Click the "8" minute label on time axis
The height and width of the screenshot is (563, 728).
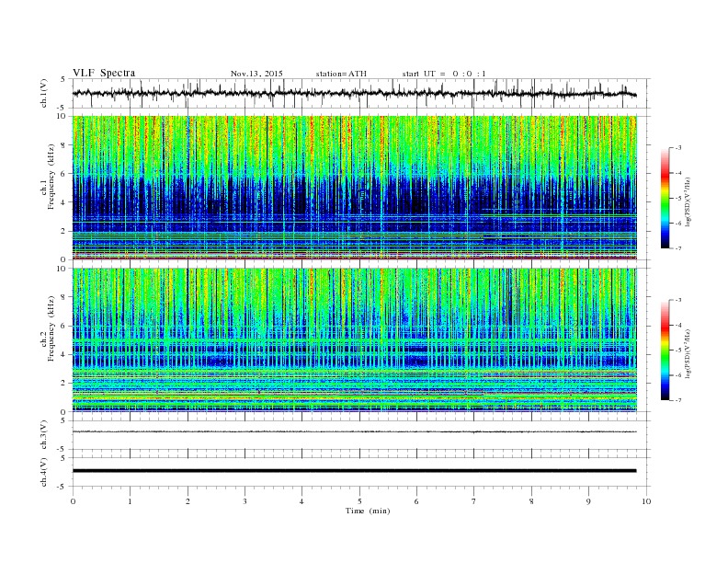pyautogui.click(x=531, y=501)
